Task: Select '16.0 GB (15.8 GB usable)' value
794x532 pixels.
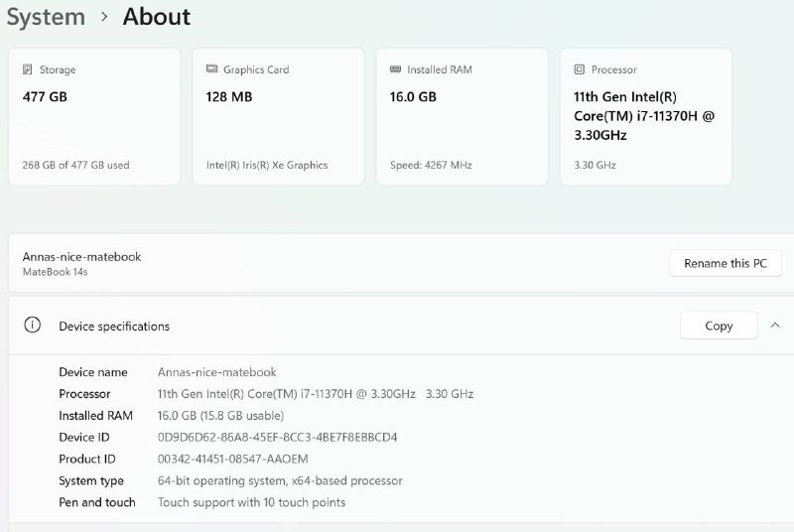Action: (x=220, y=416)
